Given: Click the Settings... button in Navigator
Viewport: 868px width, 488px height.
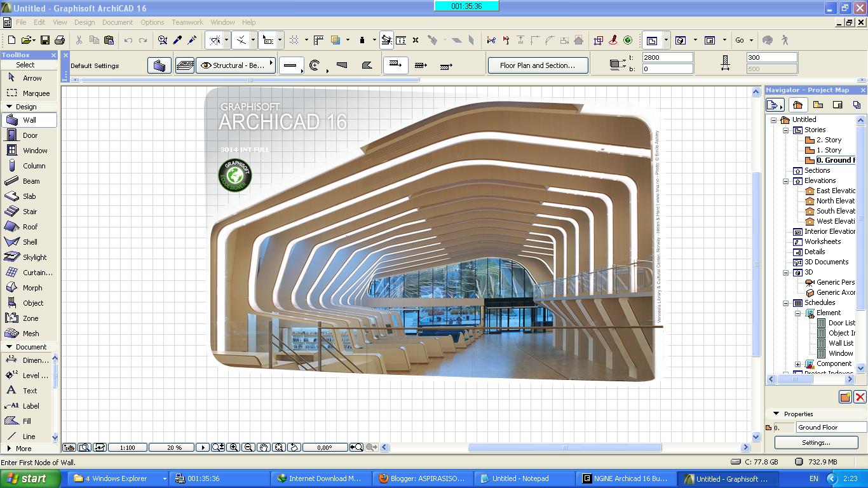Looking at the screenshot, I should coord(816,442).
